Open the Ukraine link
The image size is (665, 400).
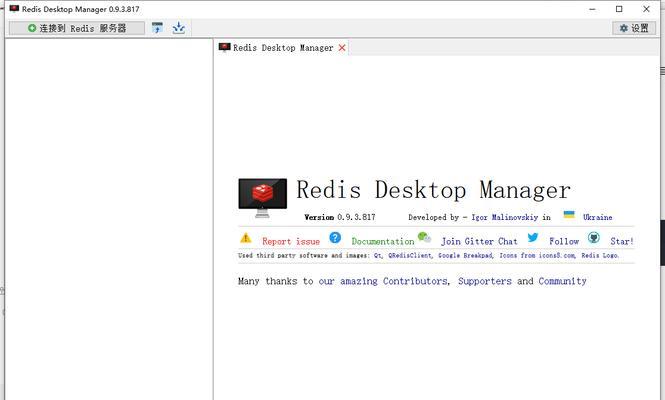[598, 217]
